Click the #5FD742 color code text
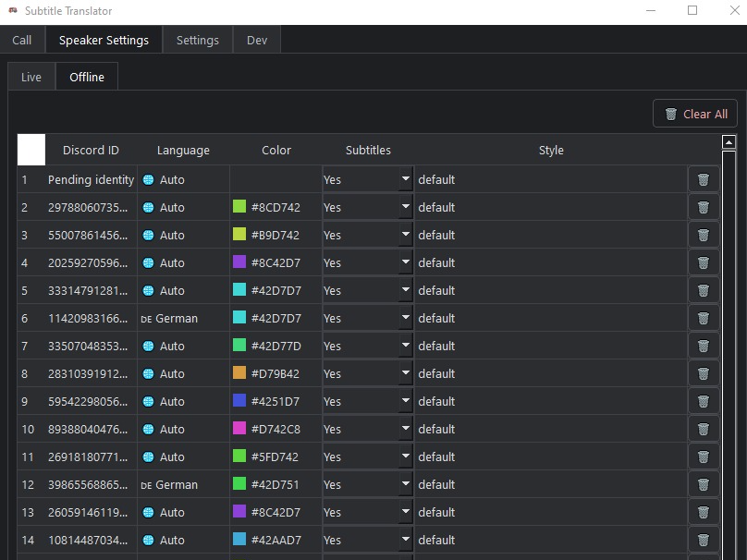 [x=275, y=457]
